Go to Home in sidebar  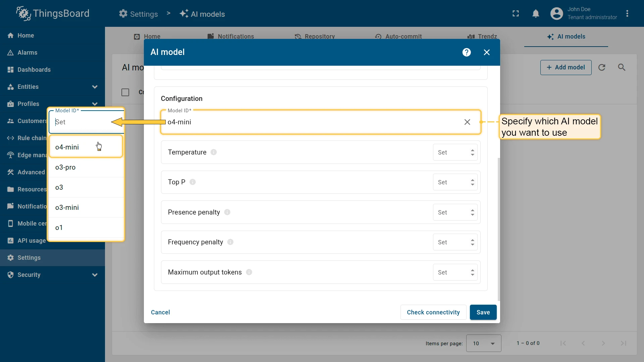click(x=52, y=36)
